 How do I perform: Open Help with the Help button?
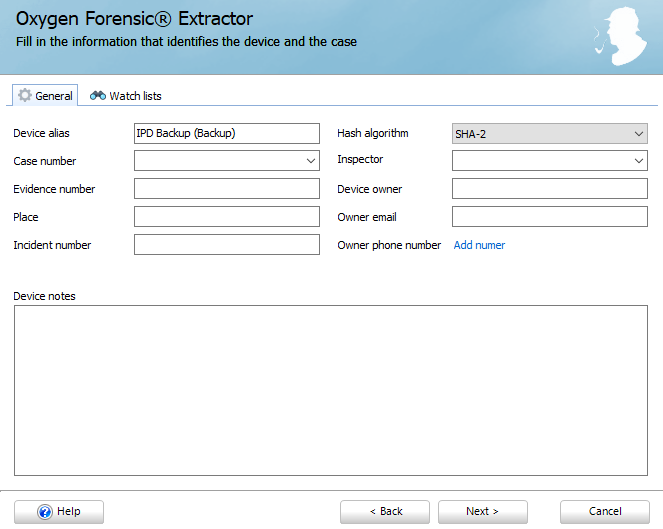59,512
